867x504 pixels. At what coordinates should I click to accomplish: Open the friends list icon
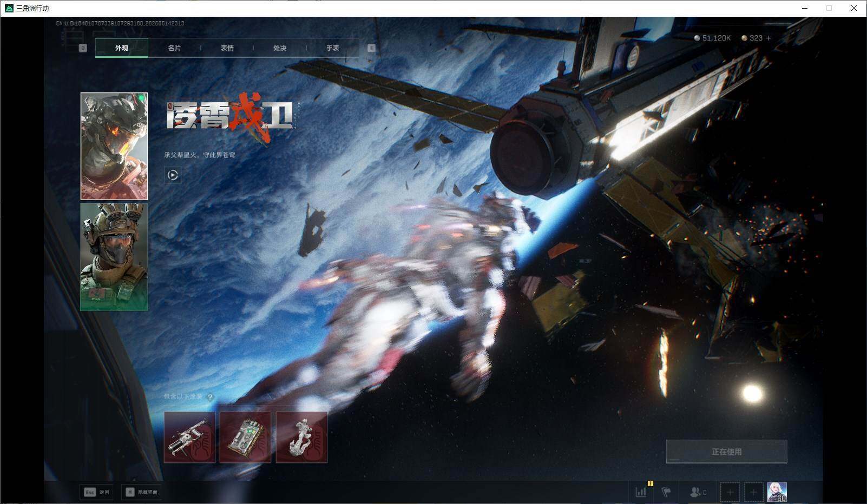pos(698,492)
